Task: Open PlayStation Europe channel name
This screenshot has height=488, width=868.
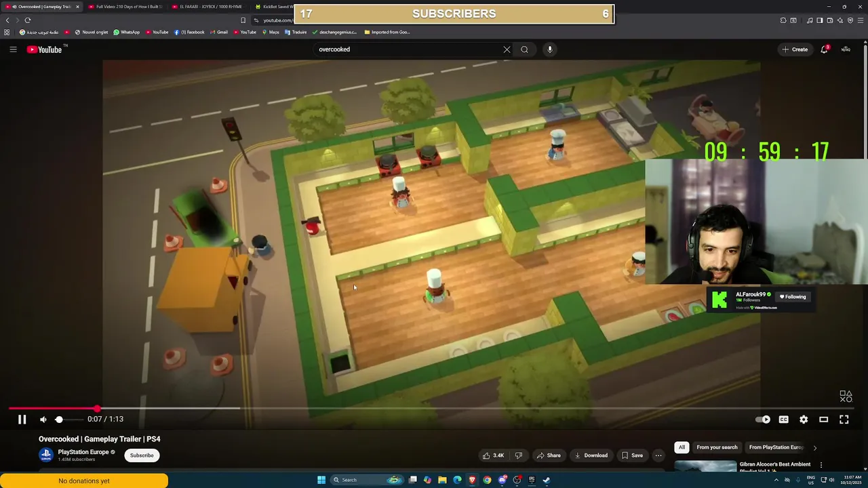Action: click(x=83, y=452)
